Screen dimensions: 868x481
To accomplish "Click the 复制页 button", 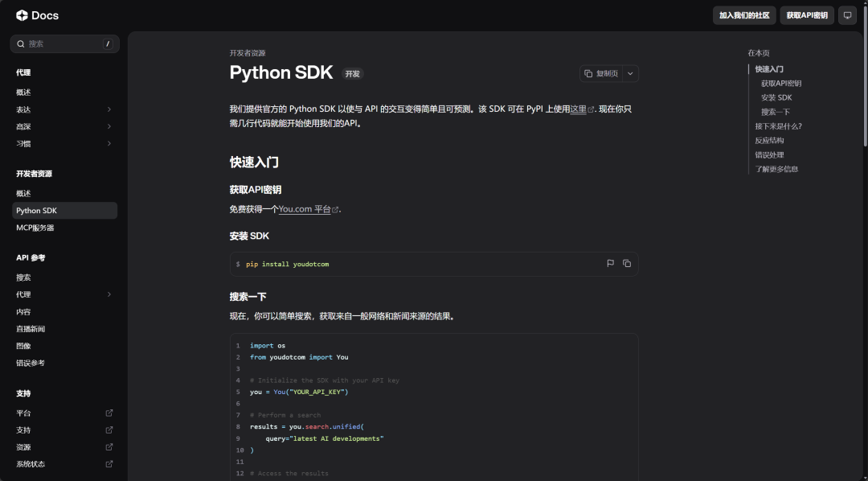I will [x=601, y=74].
